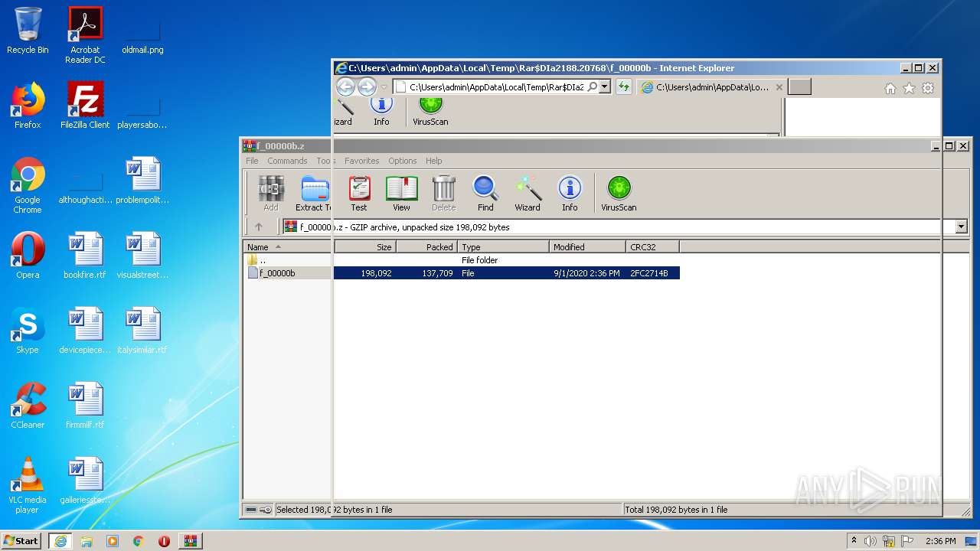Open WinRAR Favorites menu
Screen dimensions: 980x551
coord(362,161)
